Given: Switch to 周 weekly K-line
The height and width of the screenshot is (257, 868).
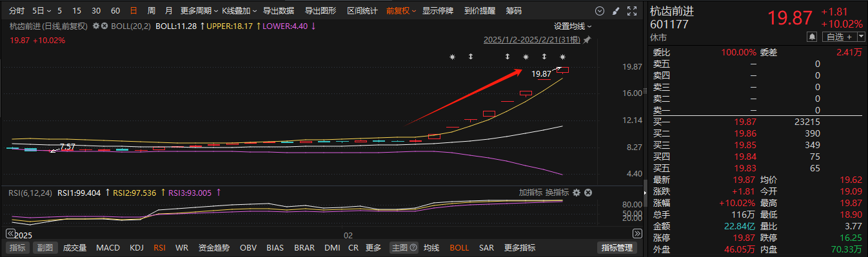Looking at the screenshot, I should coord(151,11).
